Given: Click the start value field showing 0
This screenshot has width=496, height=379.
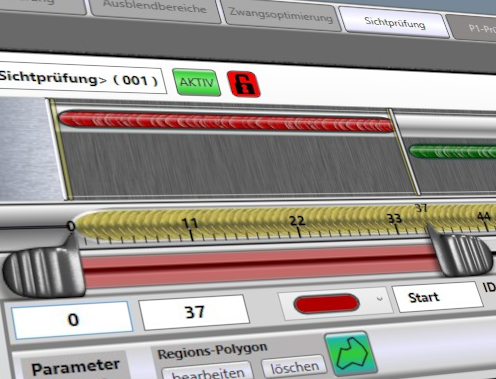Looking at the screenshot, I should pos(73,320).
